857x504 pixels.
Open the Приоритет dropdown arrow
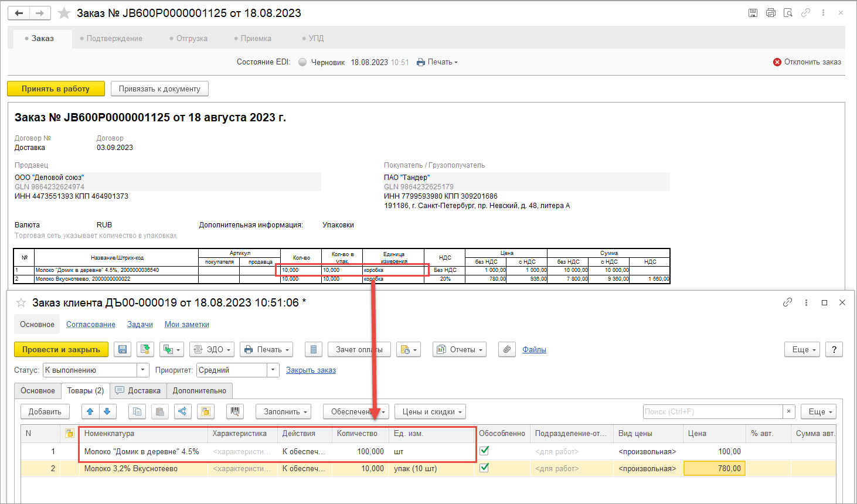tap(273, 370)
